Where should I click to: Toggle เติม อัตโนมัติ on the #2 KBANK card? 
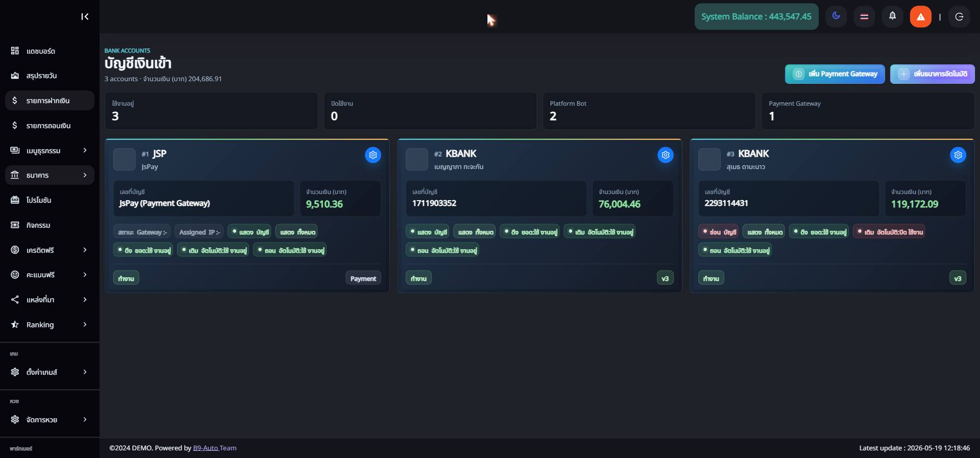coord(600,232)
